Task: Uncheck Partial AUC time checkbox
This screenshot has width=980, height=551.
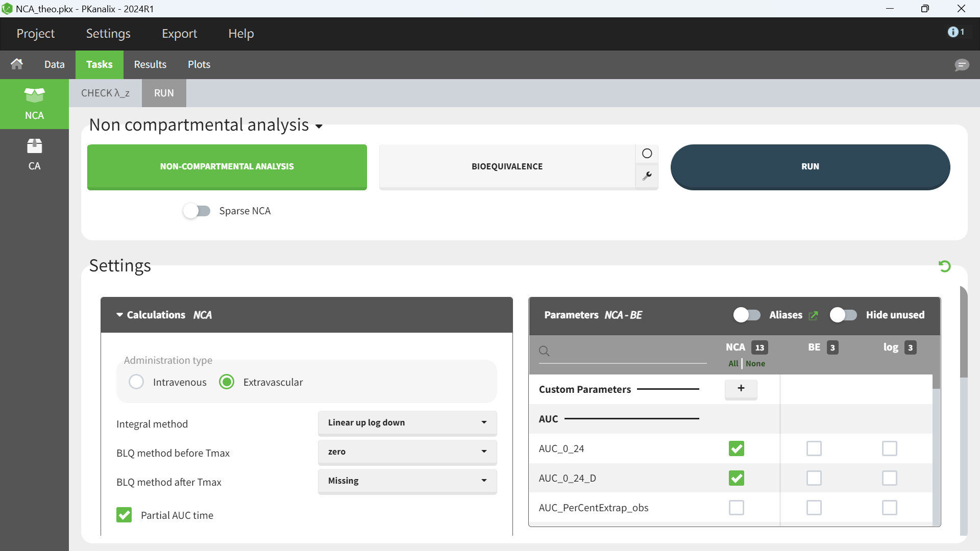Action: [x=124, y=515]
